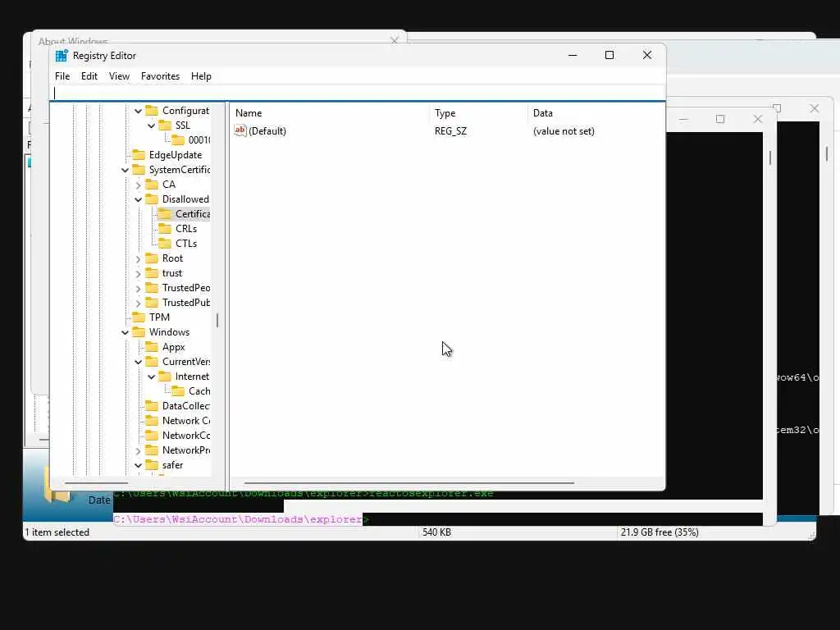The width and height of the screenshot is (840, 630).
Task: Select the CurrentVersion folder icon
Action: [152, 362]
